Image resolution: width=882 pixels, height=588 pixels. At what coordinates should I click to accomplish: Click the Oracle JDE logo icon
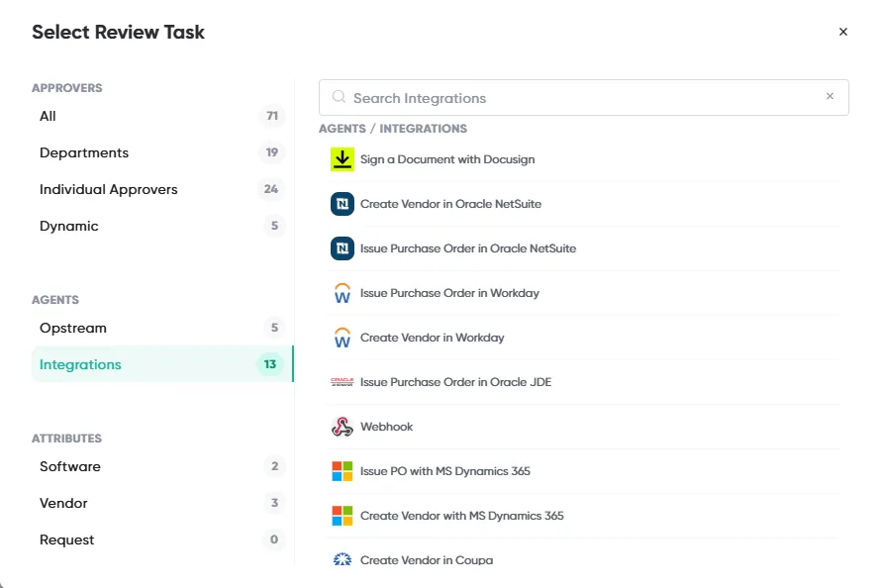342,382
